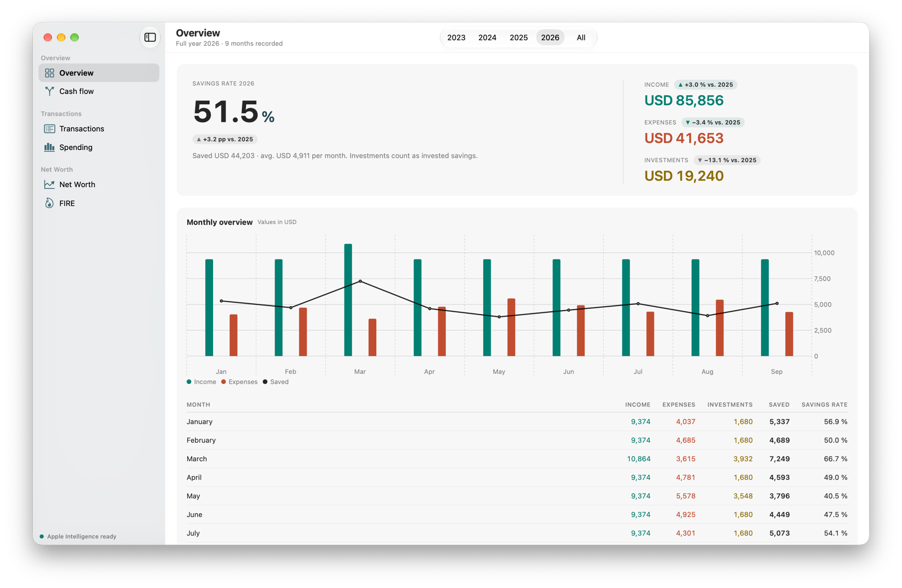Select the All years tab
The height and width of the screenshot is (588, 902).
coord(581,38)
